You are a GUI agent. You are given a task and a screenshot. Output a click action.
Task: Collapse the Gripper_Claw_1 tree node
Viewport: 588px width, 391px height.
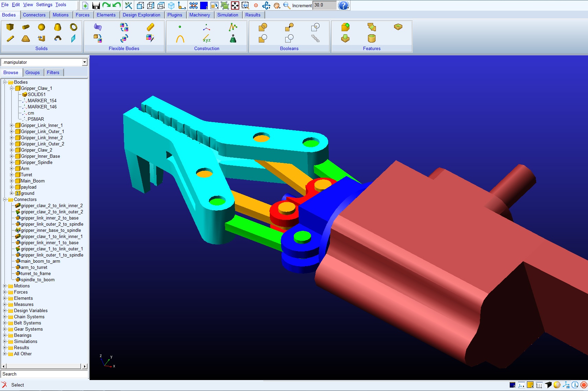pos(12,88)
